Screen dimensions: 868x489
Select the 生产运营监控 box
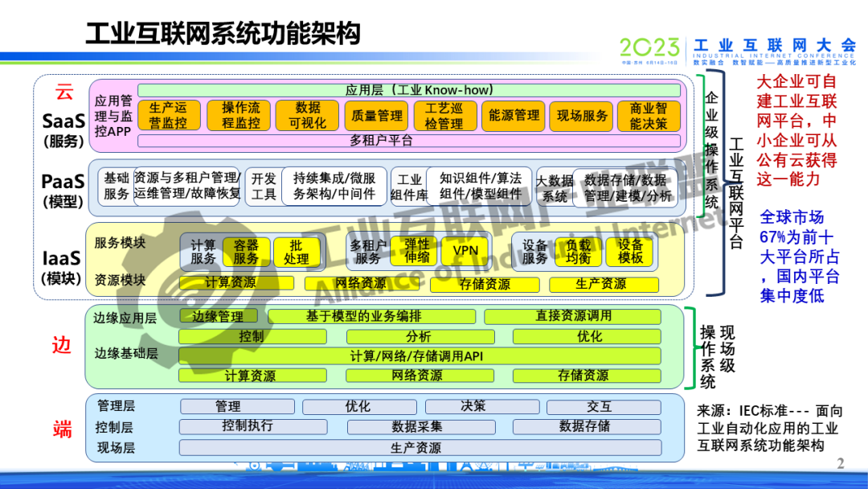tap(168, 116)
